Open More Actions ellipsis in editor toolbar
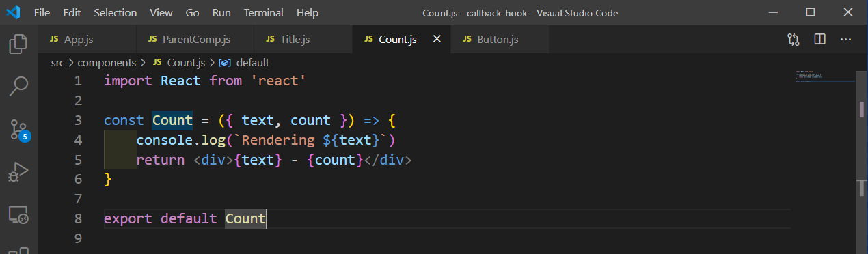 pyautogui.click(x=845, y=40)
